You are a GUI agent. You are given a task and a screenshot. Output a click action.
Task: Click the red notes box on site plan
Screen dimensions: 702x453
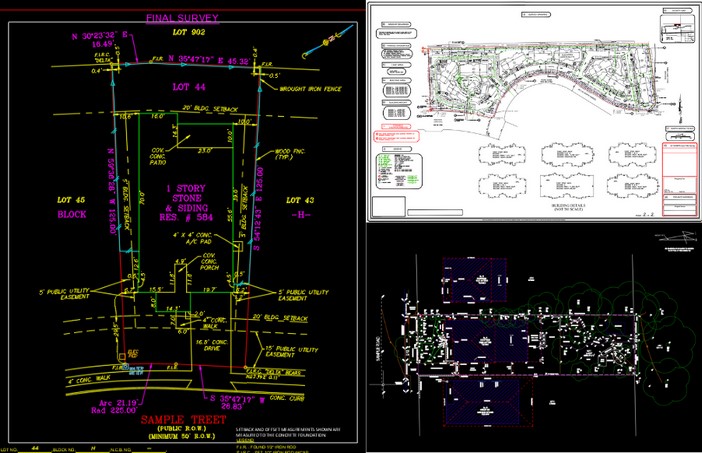395,136
